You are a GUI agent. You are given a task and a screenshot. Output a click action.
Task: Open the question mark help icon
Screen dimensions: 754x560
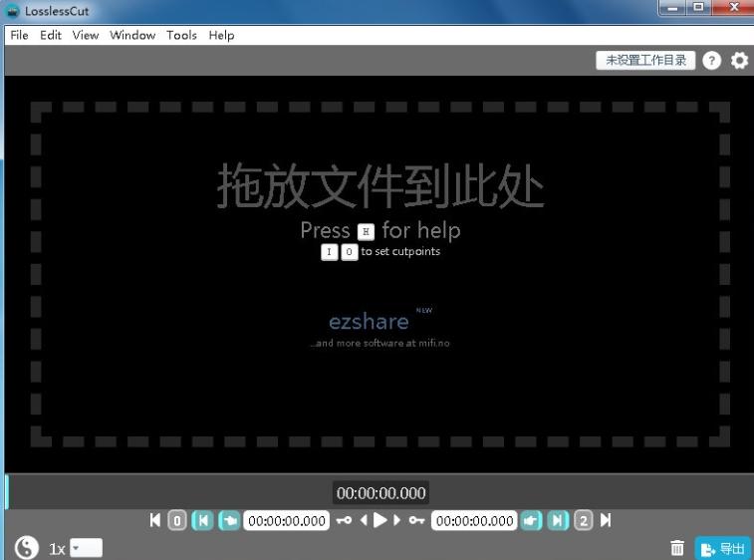(712, 61)
